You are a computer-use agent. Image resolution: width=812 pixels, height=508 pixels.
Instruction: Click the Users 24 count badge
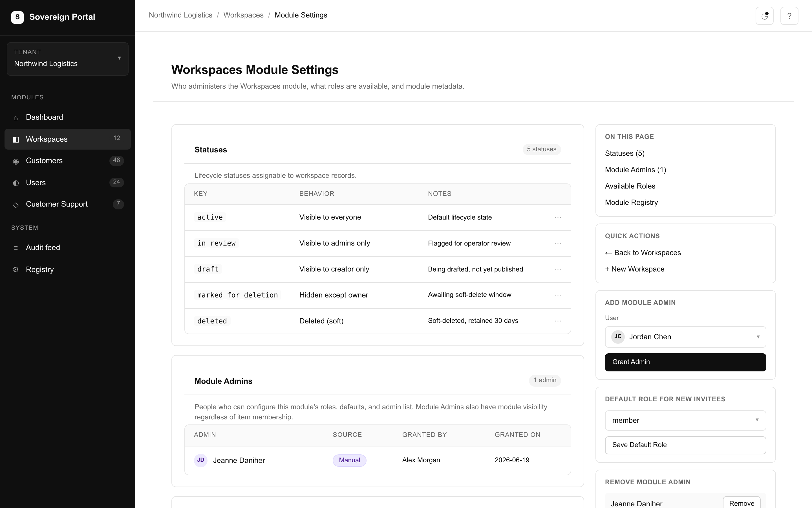click(x=116, y=182)
